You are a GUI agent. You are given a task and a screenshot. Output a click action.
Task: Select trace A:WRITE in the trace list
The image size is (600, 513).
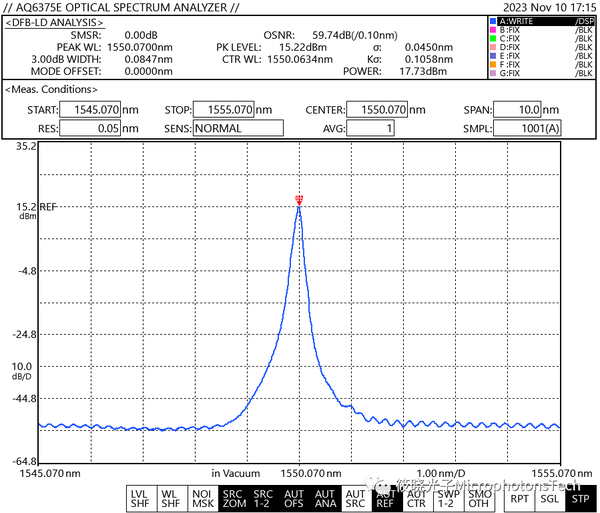(x=542, y=21)
